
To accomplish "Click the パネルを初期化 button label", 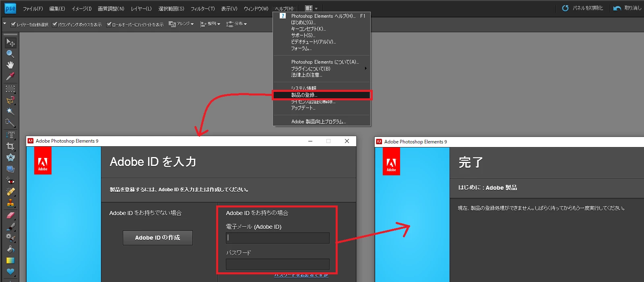I will (x=588, y=8).
